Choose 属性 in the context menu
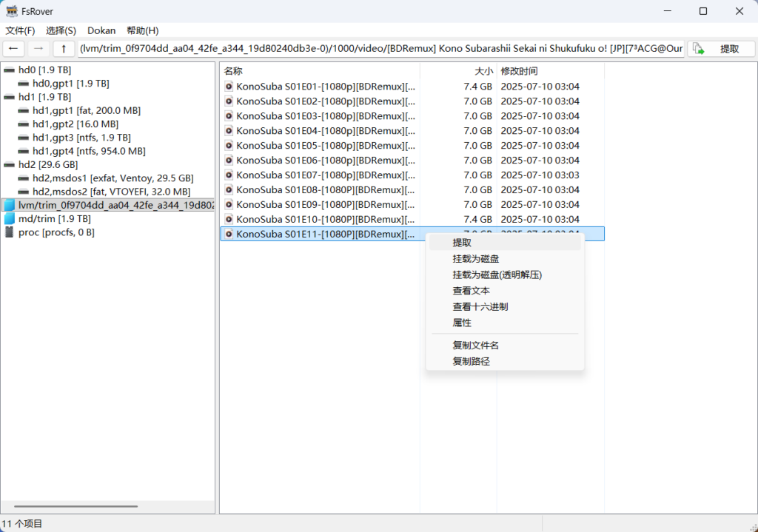This screenshot has height=532, width=758. click(505, 323)
